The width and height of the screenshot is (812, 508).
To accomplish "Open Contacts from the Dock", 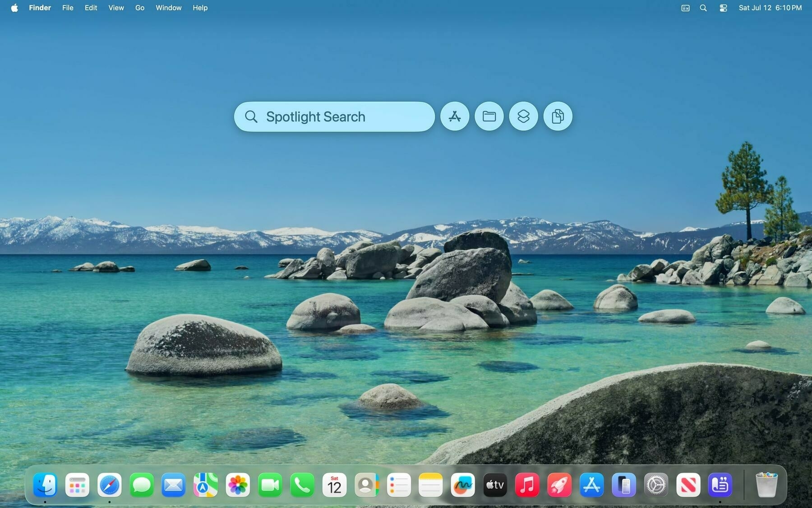I will [x=366, y=485].
